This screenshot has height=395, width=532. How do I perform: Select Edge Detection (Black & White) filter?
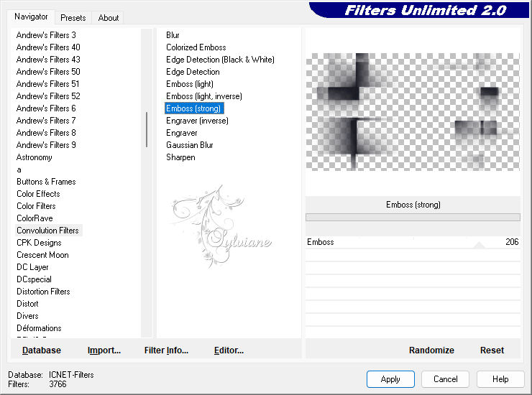coord(220,60)
